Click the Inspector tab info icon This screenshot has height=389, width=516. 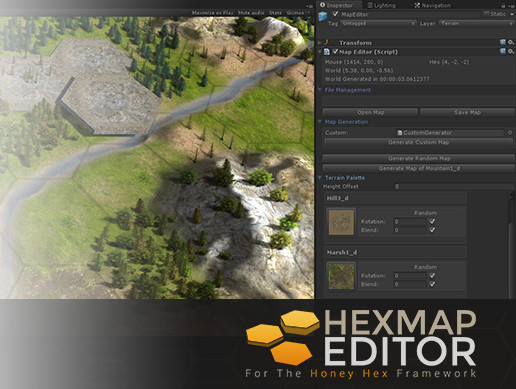322,5
